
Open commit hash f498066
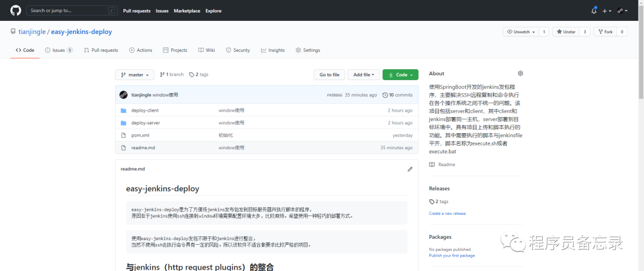tap(335, 95)
